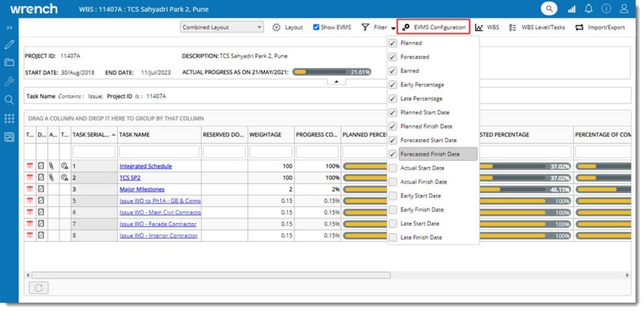Open the EVMS Configuration menu
Image resolution: width=644 pixels, height=311 pixels.
(434, 28)
